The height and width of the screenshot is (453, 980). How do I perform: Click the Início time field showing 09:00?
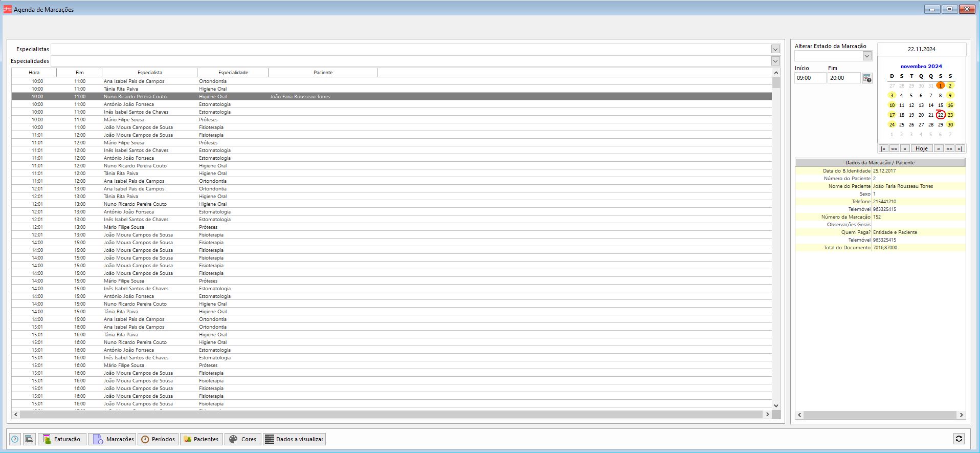[x=810, y=78]
